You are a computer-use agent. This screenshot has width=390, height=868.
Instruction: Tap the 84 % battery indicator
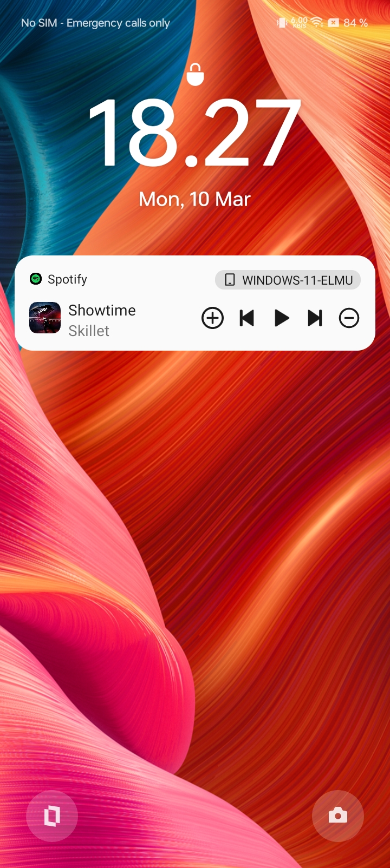click(x=355, y=23)
